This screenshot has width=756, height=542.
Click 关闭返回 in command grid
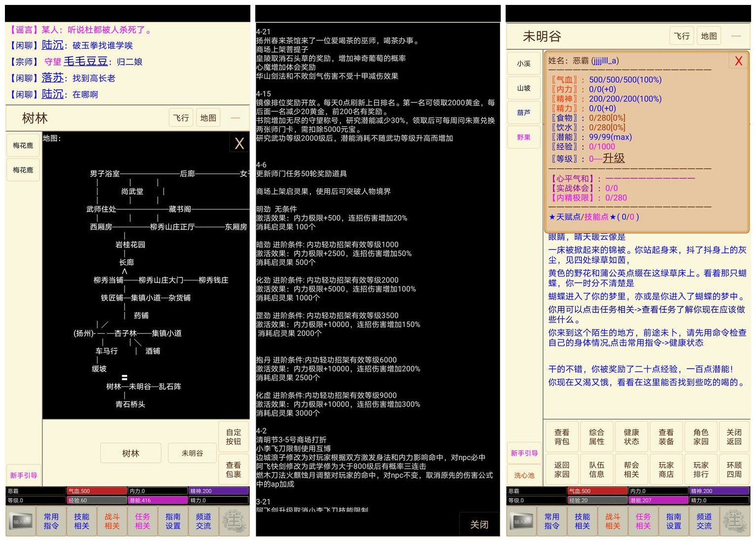pos(734,437)
